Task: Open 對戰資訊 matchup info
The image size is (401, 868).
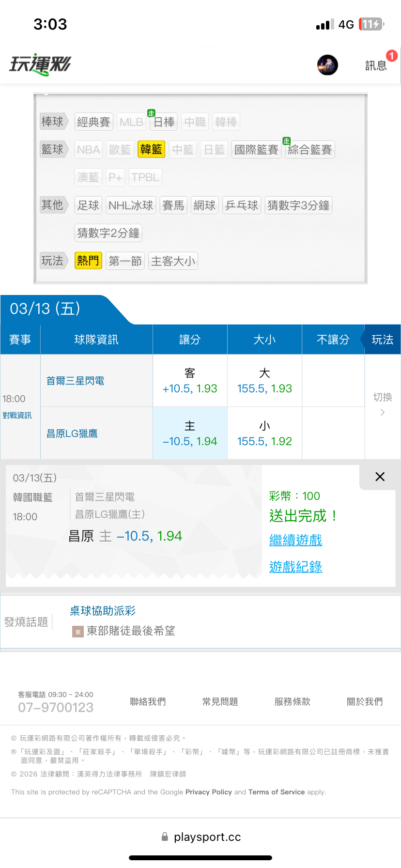Action: [17, 416]
